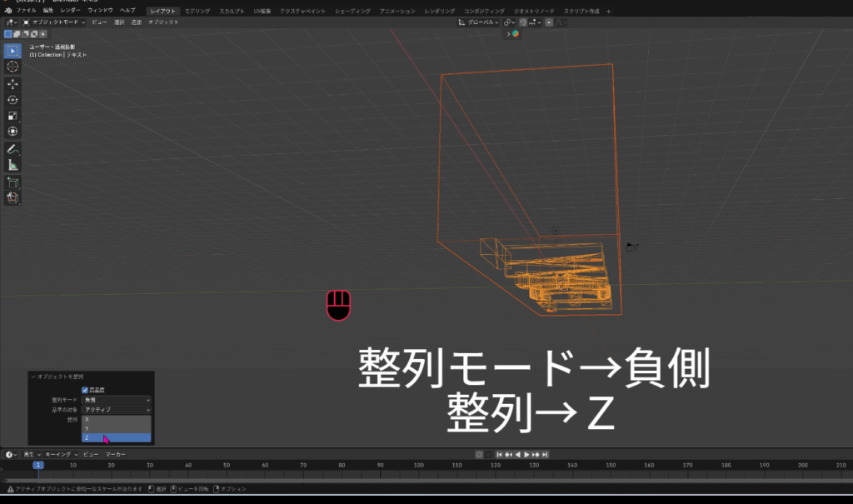Select the Measure tool
This screenshot has width=853, height=504.
click(x=13, y=165)
